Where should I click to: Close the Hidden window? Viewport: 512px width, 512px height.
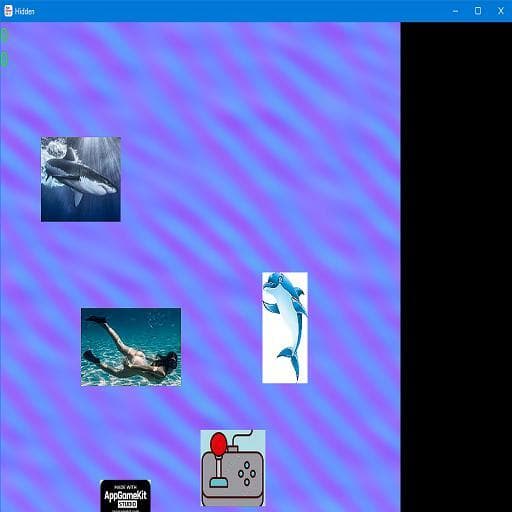click(500, 11)
